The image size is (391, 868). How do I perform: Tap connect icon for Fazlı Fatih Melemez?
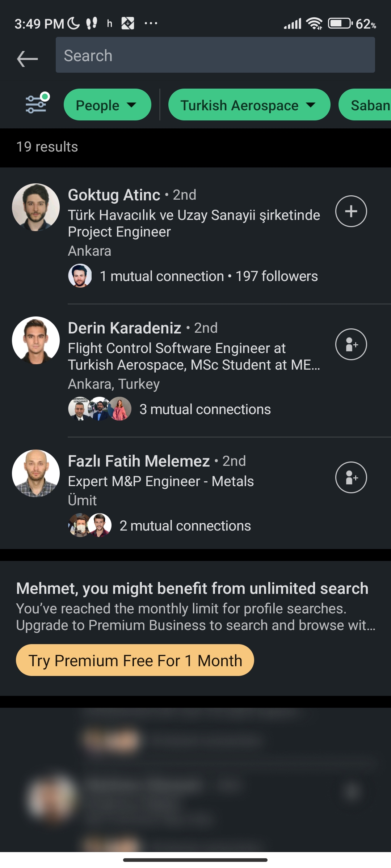tap(351, 477)
